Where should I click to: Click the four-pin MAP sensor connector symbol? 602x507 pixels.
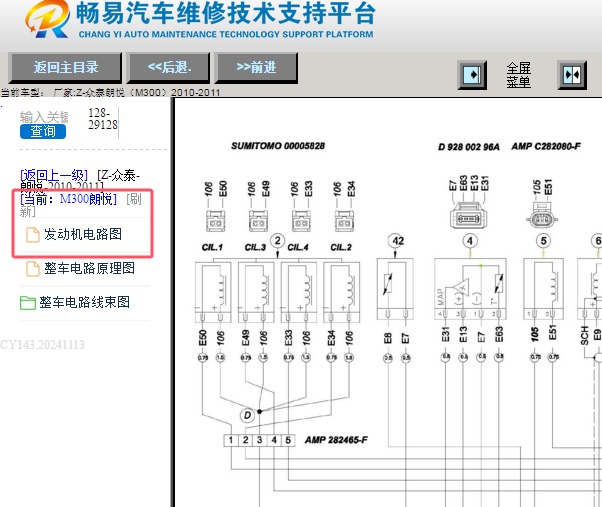pyautogui.click(x=468, y=216)
